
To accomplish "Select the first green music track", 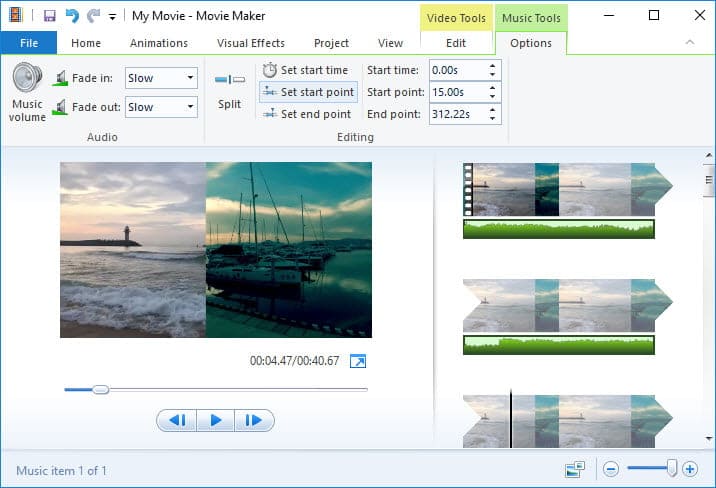I will 558,229.
